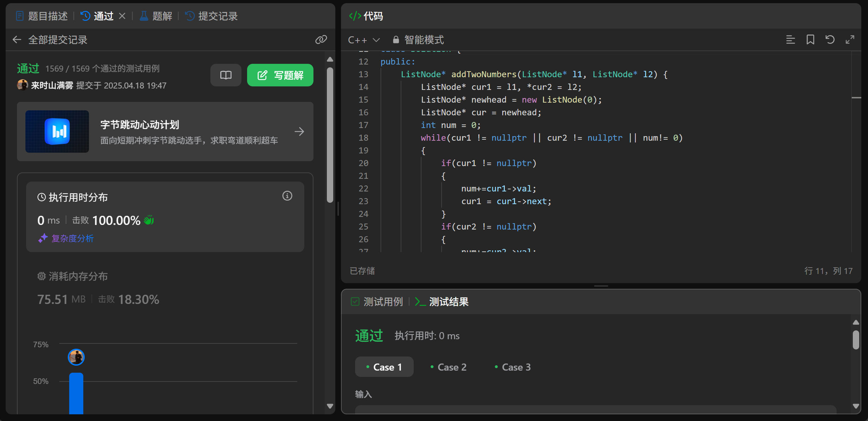Go back to all submissions arrow

click(17, 39)
